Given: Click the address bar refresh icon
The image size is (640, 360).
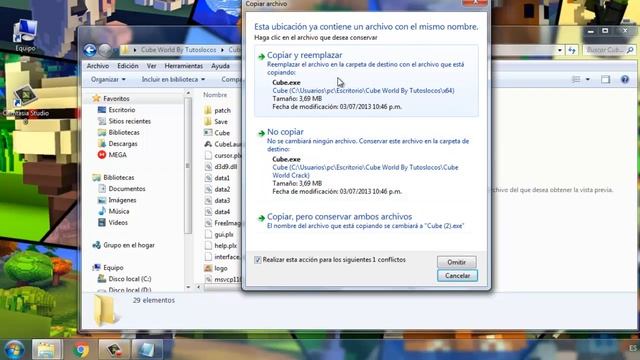Looking at the screenshot, I should [x=572, y=50].
